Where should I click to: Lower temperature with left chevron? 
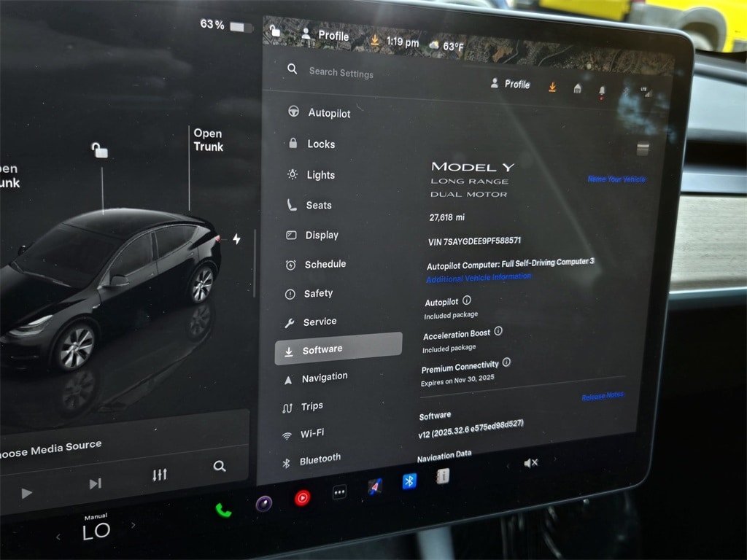coord(58,537)
